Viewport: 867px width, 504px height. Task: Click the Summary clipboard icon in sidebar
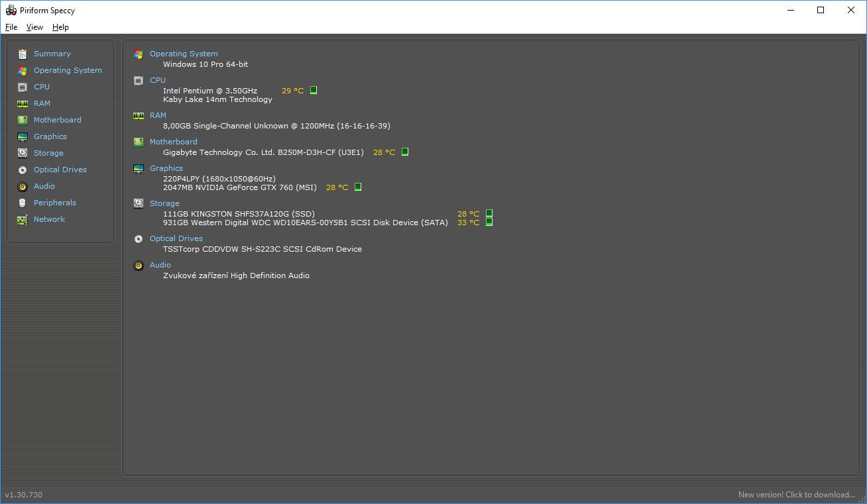(23, 54)
